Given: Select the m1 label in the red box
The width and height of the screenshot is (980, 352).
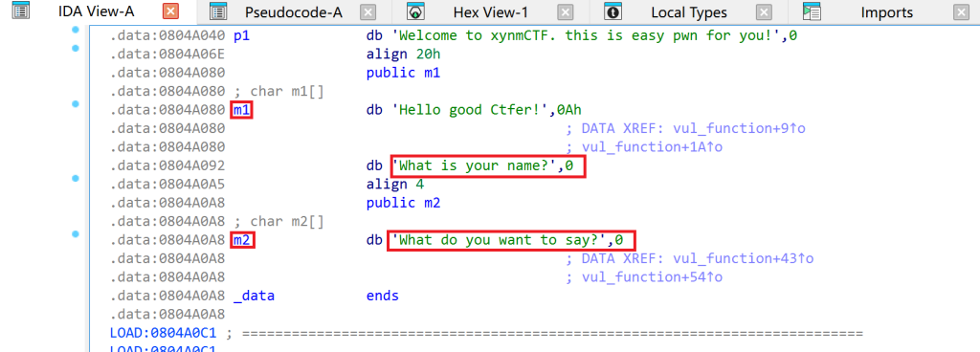Looking at the screenshot, I should coord(241,110).
